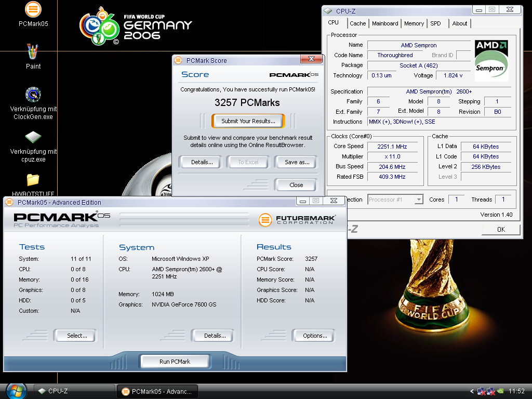
Task: Click the Code Name field Thoroughbred
Action: coord(395,55)
